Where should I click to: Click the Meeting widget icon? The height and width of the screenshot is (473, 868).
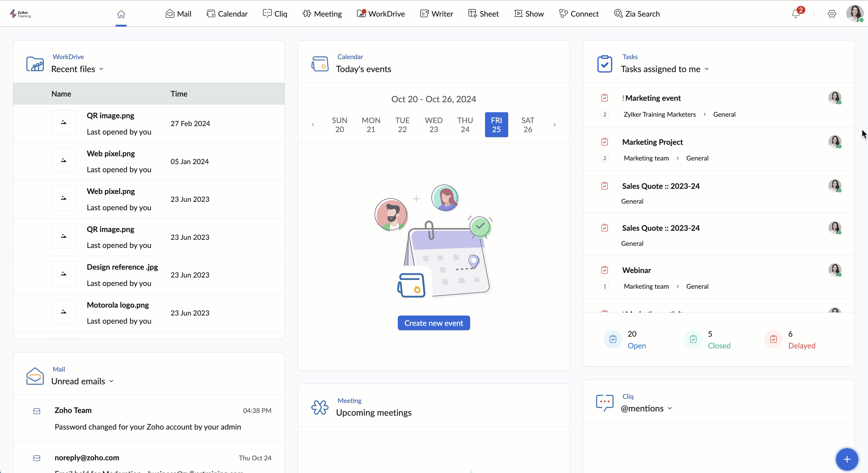[319, 407]
